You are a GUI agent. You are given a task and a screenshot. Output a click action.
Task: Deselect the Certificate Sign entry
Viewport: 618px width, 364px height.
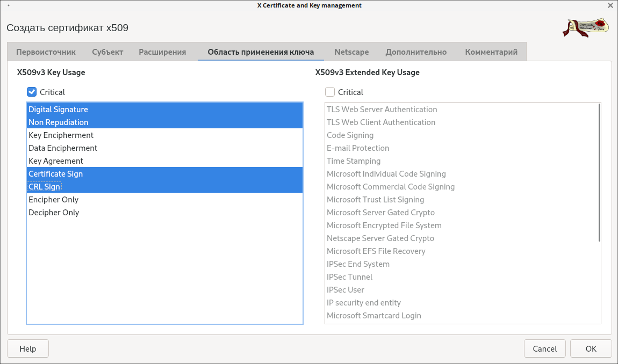coord(55,174)
